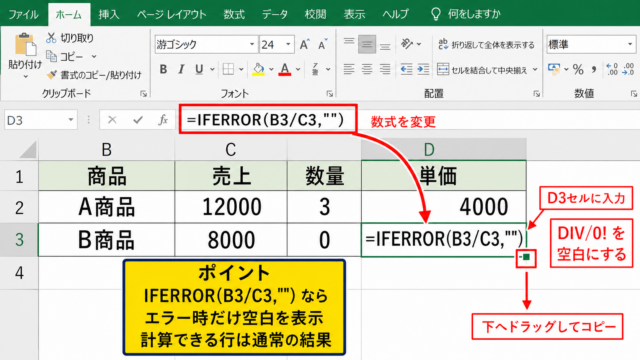The width and height of the screenshot is (640, 360).
Task: Click the text orientation icon
Action: point(407,44)
